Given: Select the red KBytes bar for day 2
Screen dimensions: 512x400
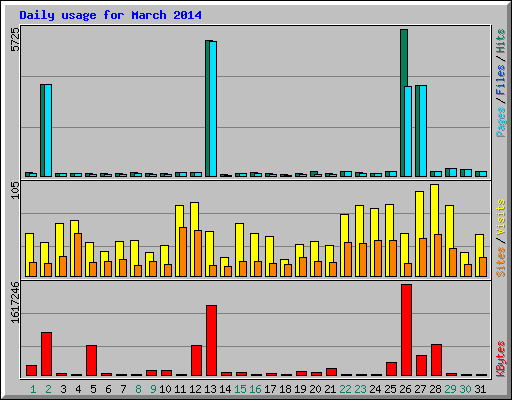Looking at the screenshot, I should point(46,354).
